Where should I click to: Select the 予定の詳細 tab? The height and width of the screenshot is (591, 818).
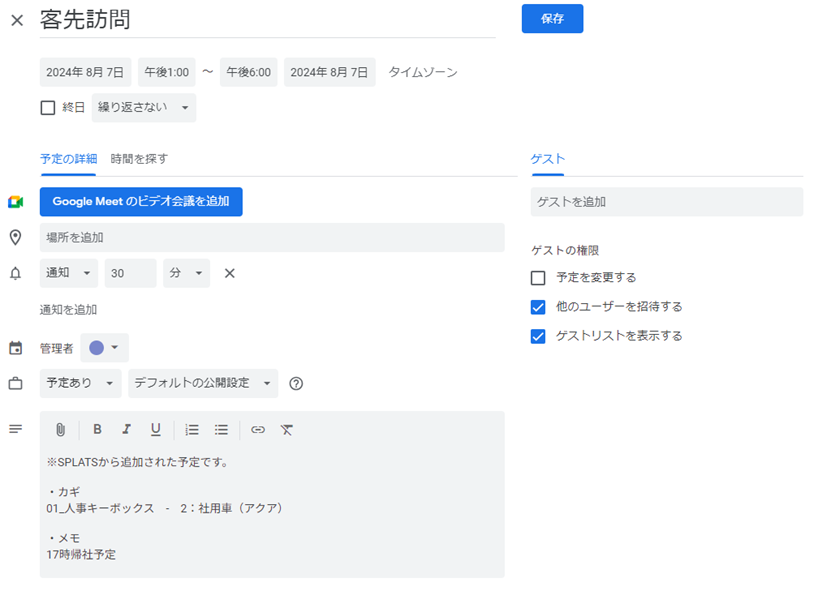pyautogui.click(x=67, y=159)
